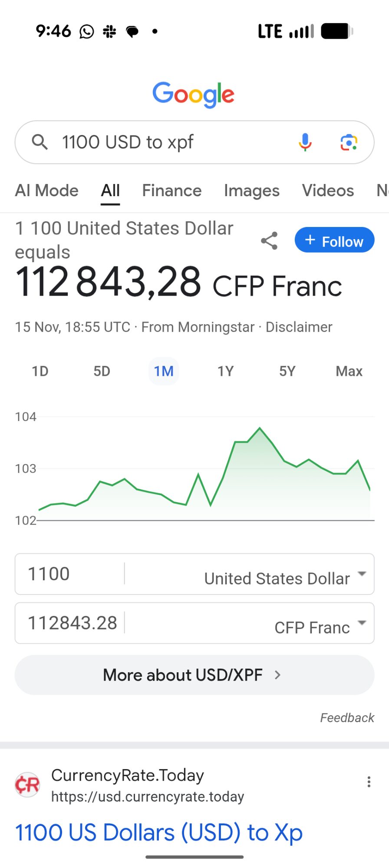The width and height of the screenshot is (389, 868).
Task: Select the Max chart range
Action: point(349,372)
